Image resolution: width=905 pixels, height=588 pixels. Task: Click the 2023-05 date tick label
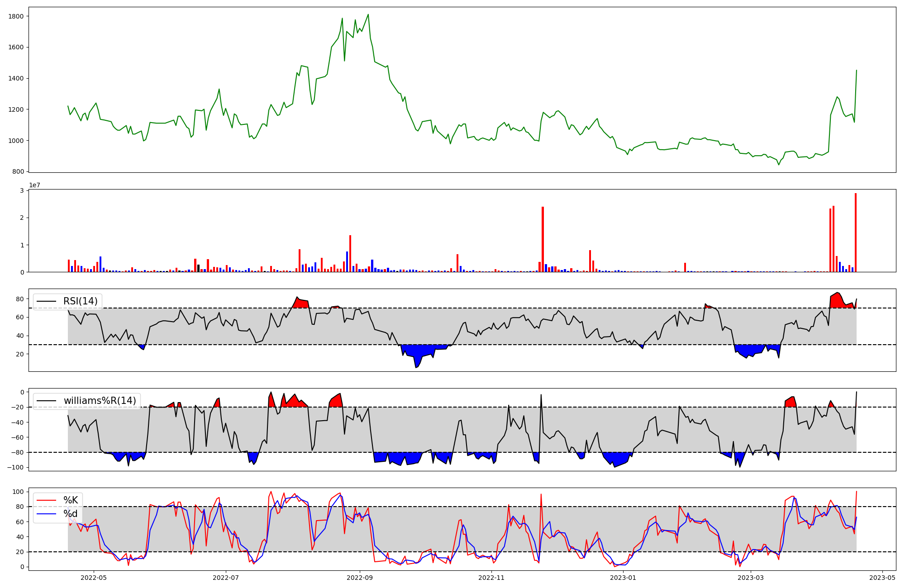[882, 578]
